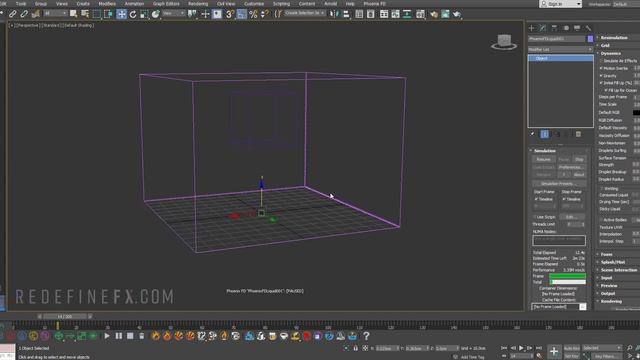Open the Tools menu
The image size is (640, 360).
coord(21,4)
